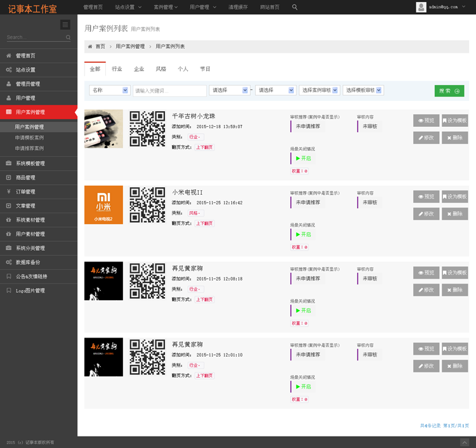Viewport: 476px width, 448px height.
Task: Click the 管理员管理 person icon in sidebar
Action: click(9, 84)
